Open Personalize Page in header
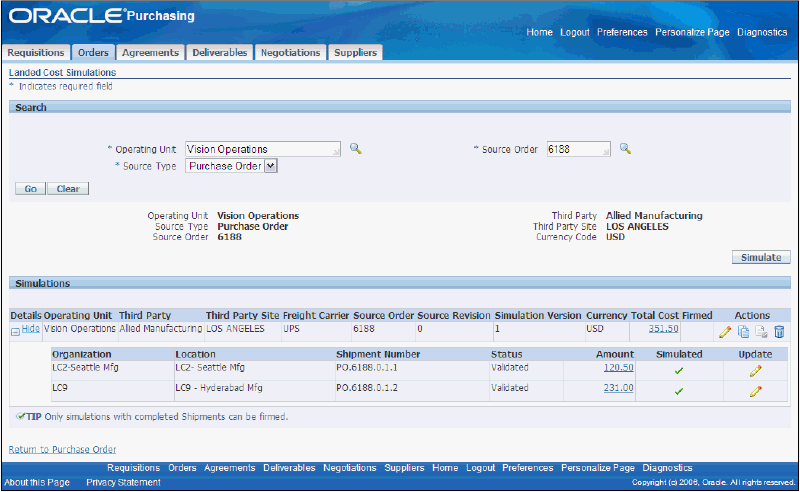 click(692, 32)
